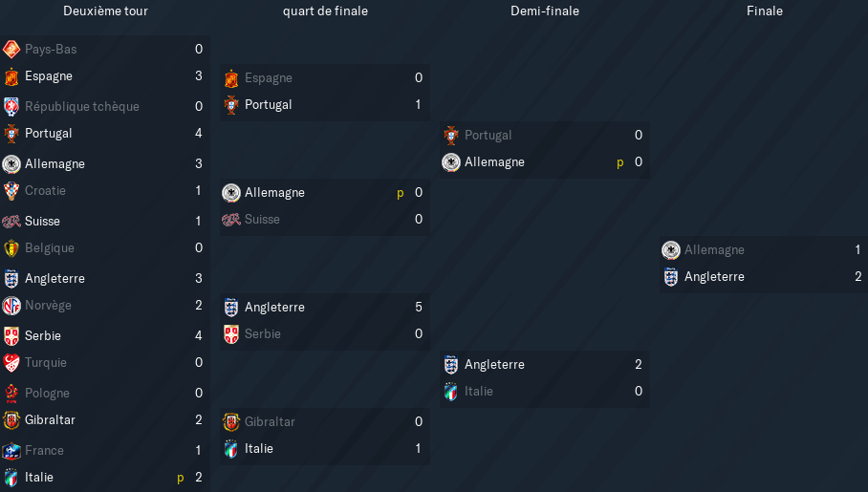This screenshot has width=868, height=492.
Task: Click the Belgique crest icon
Action: click(x=11, y=248)
